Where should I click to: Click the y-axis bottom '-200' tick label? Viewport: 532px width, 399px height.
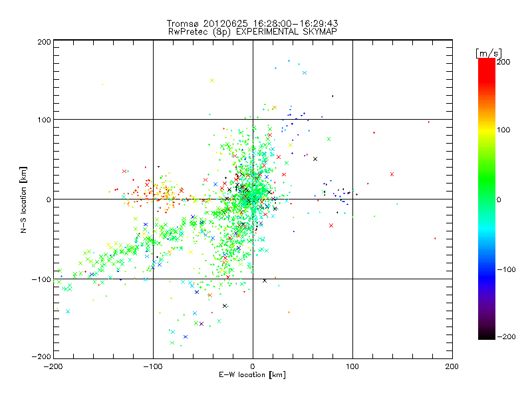pyautogui.click(x=41, y=356)
